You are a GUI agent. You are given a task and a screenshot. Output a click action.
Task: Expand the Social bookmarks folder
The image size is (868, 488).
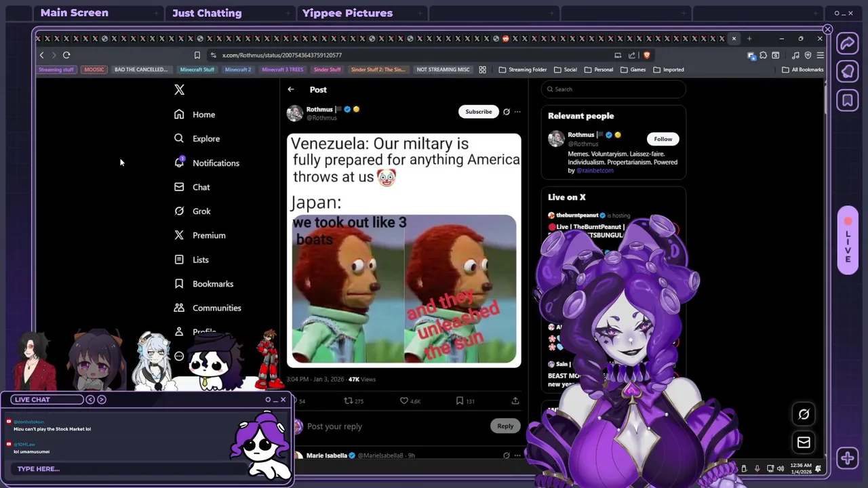coord(566,69)
